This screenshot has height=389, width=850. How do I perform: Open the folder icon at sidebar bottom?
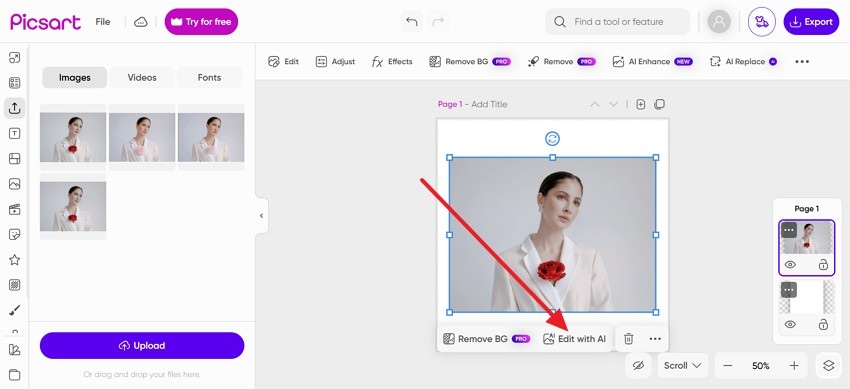pyautogui.click(x=15, y=374)
